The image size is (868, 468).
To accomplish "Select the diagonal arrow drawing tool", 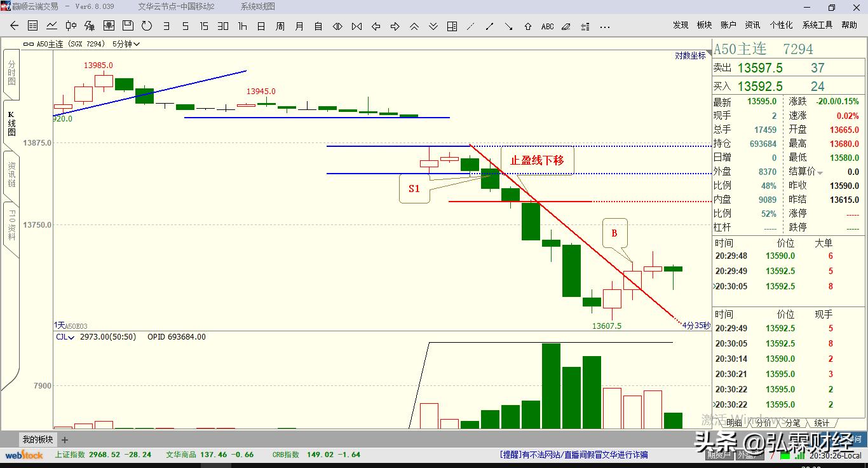I will [x=509, y=26].
